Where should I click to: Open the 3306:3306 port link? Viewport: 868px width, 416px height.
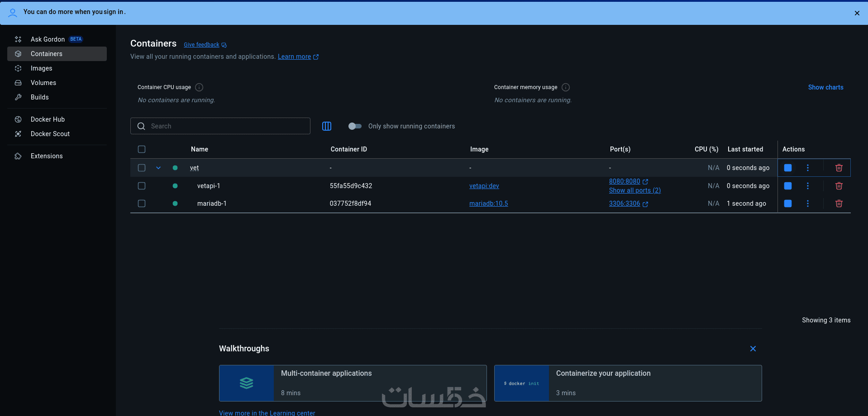[x=625, y=203]
